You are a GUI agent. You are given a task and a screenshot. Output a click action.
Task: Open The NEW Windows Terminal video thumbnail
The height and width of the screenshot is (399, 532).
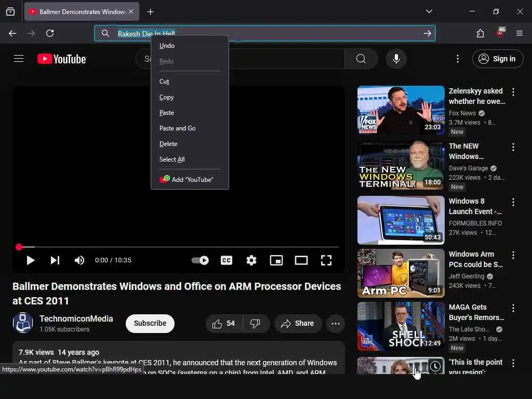pos(401,165)
